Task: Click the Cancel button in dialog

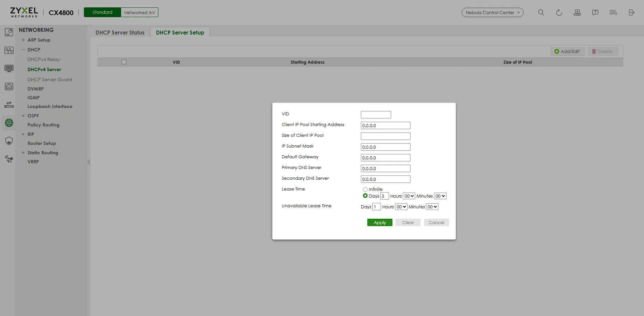Action: 436,222
